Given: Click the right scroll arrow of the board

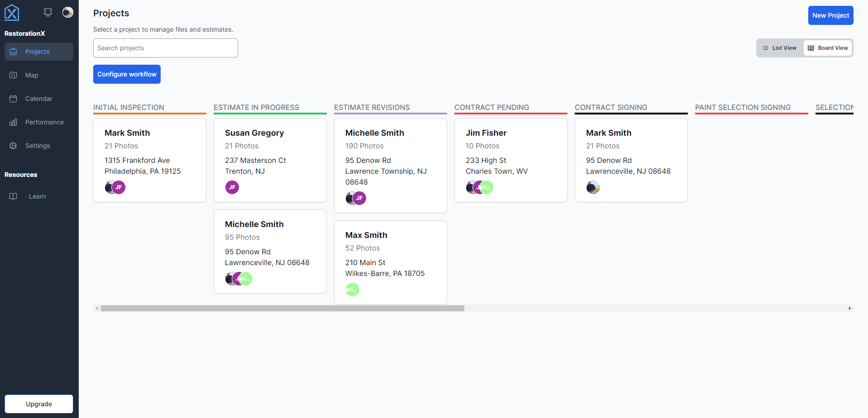Looking at the screenshot, I should point(849,309).
